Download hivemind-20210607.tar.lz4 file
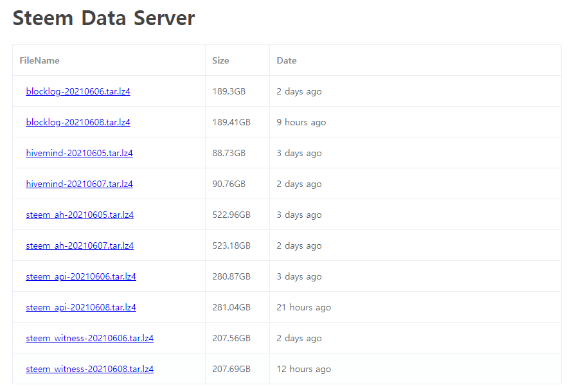Viewport: 572px width, 392px height. [79, 184]
